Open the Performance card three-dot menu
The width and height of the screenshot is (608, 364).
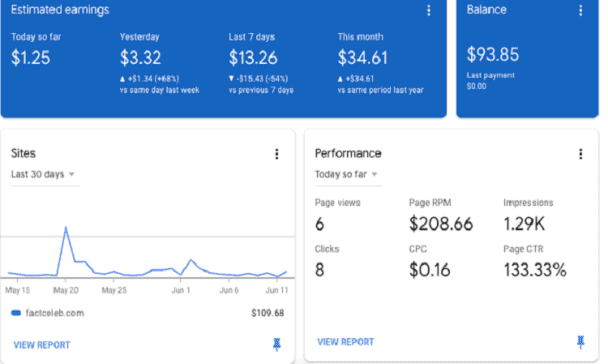pos(580,154)
